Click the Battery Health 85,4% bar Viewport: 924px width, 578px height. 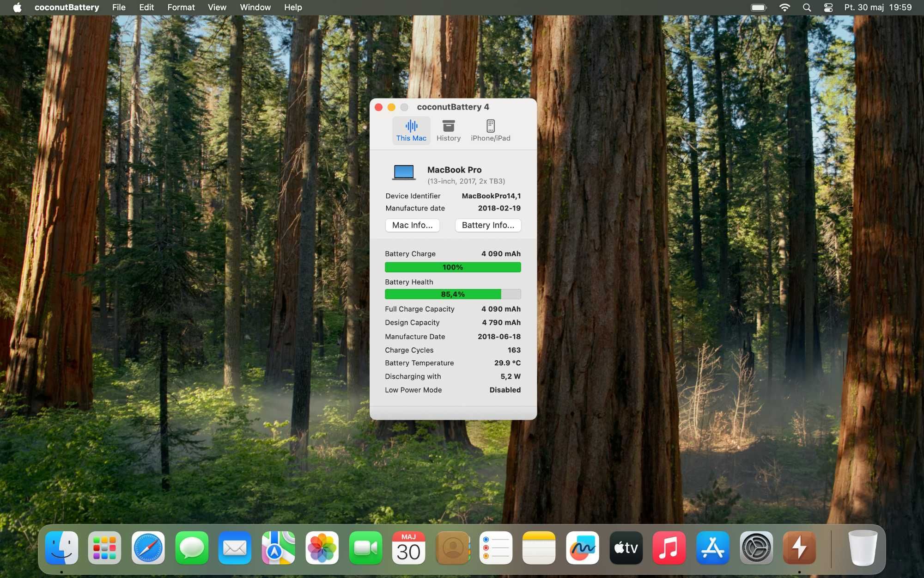[453, 294]
